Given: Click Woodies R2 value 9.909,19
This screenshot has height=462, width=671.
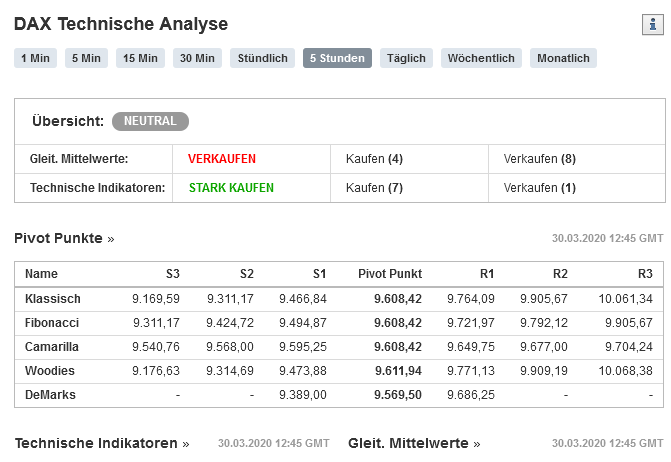Looking at the screenshot, I should tap(544, 370).
